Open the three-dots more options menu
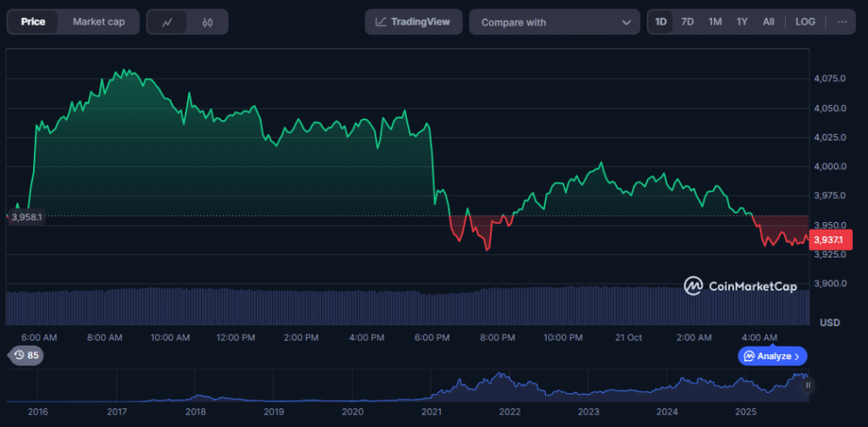Image resolution: width=868 pixels, height=427 pixels. [x=842, y=22]
